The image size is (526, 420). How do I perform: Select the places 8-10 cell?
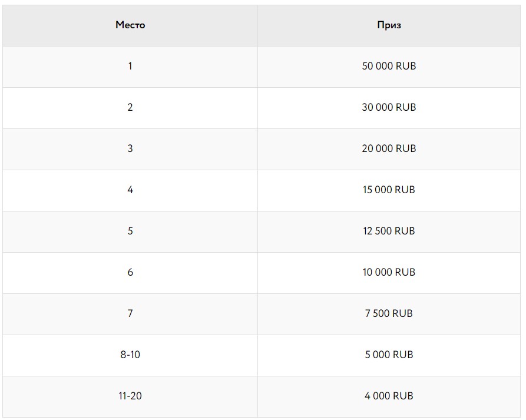click(x=130, y=355)
